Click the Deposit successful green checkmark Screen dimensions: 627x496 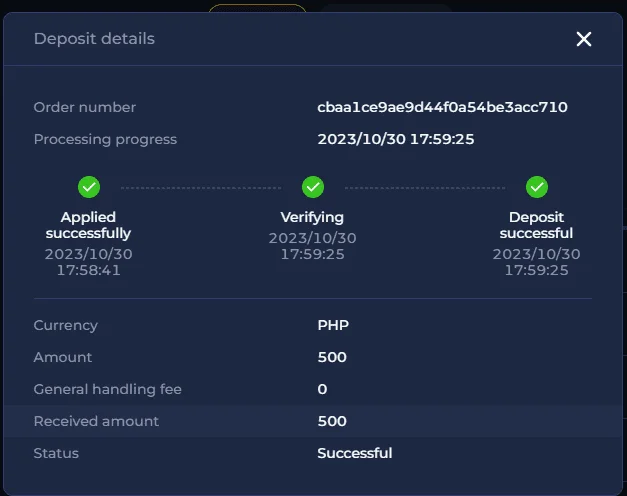point(537,187)
